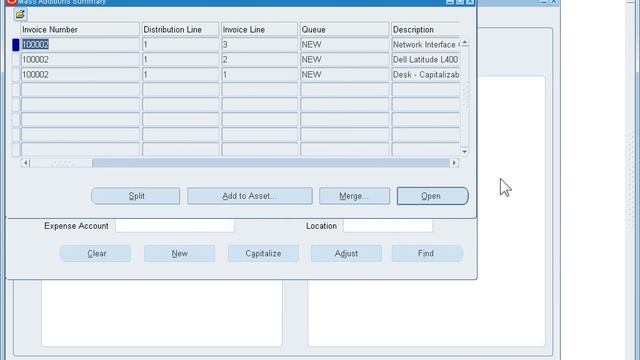Select the Distribution Line column header

click(x=180, y=29)
